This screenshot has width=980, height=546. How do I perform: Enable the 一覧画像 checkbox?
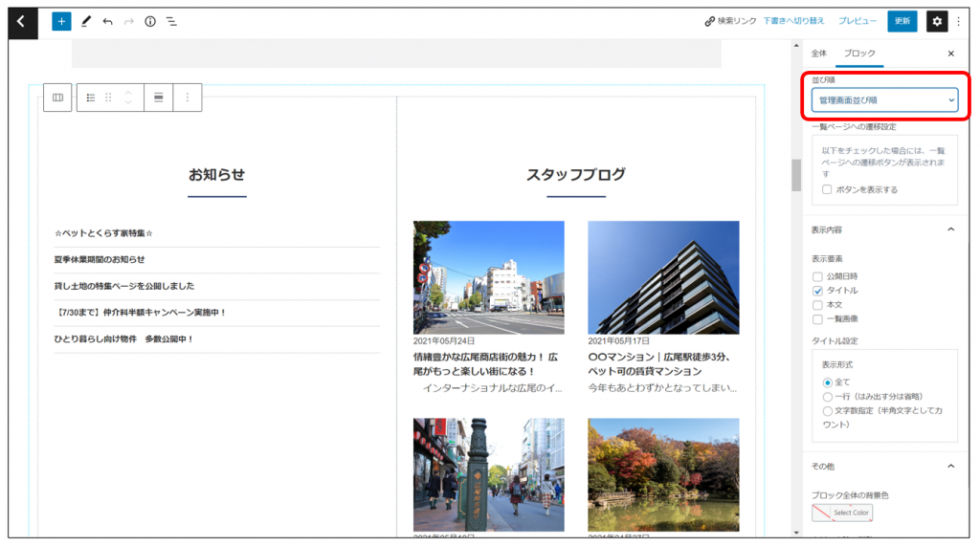(817, 319)
